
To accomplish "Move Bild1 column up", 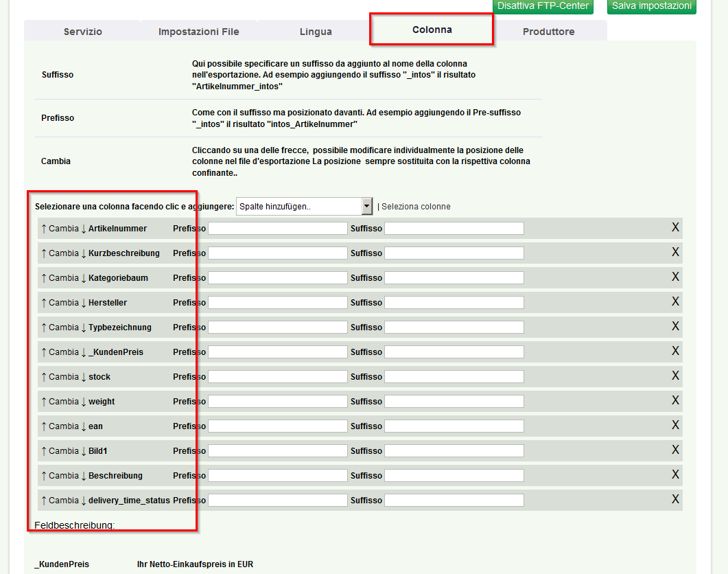I will 44,451.
